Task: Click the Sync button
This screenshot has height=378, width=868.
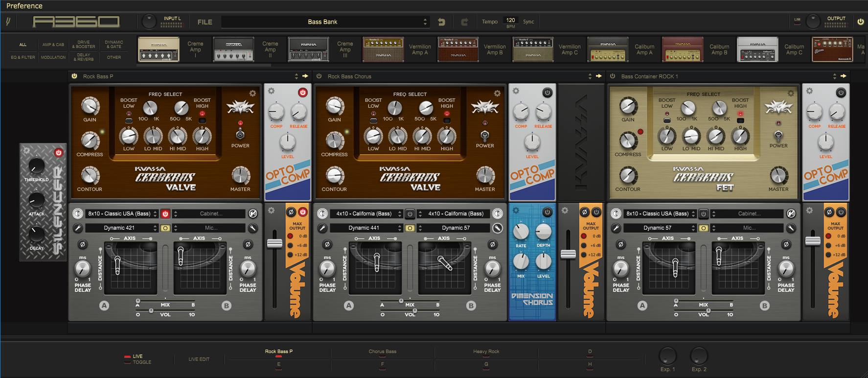Action: [x=528, y=22]
